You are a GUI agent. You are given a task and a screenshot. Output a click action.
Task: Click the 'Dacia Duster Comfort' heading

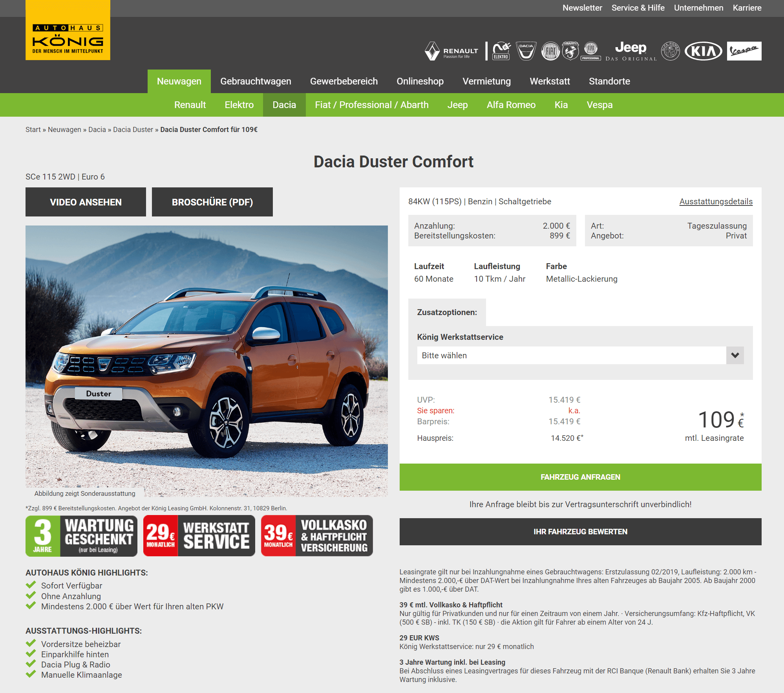pos(393,162)
